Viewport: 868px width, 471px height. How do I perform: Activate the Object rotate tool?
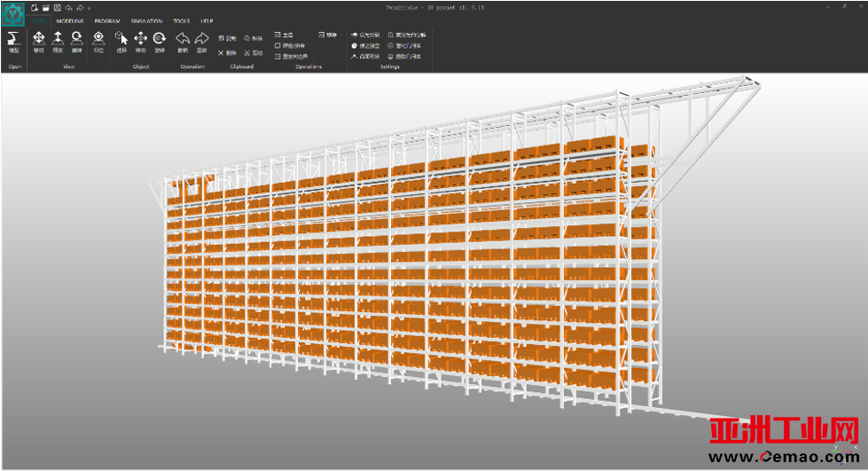click(x=160, y=42)
